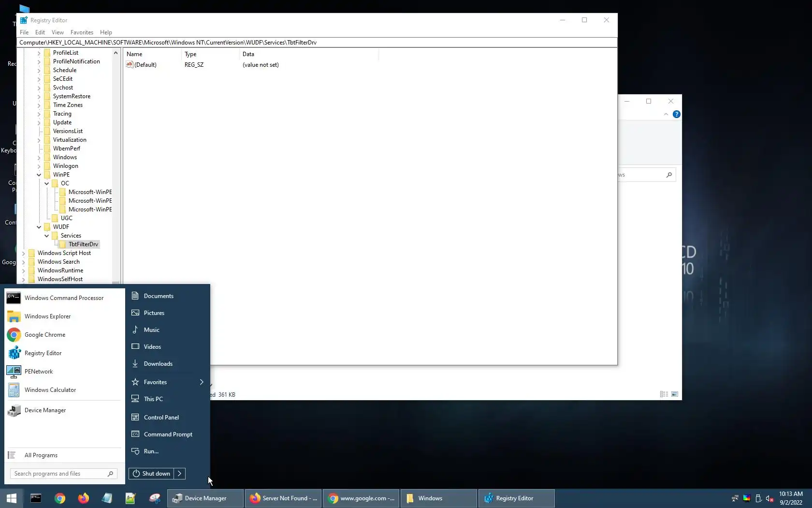Open the Edit menu in Registry Editor
The image size is (812, 508).
click(x=40, y=32)
